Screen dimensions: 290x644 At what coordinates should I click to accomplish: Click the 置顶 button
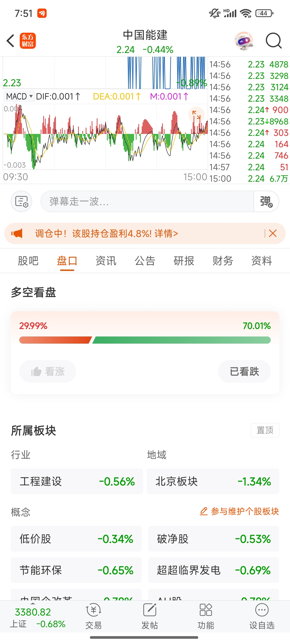click(x=265, y=430)
